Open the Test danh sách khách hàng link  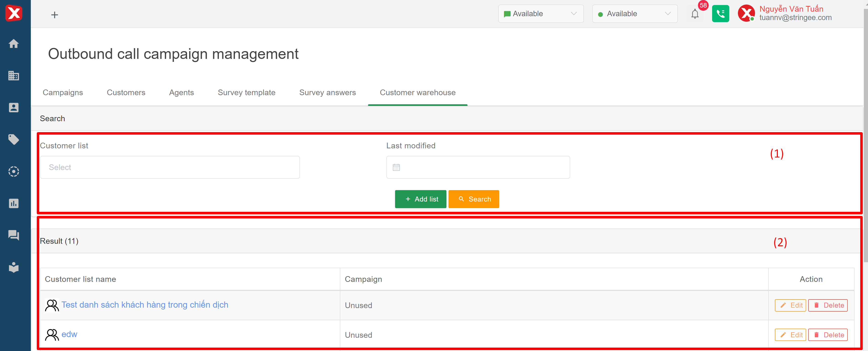tap(144, 305)
